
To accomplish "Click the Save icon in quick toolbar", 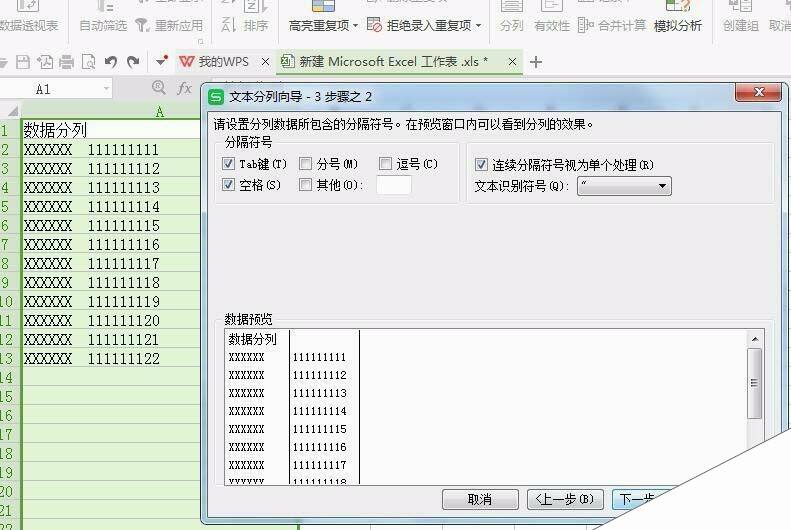I will click(23, 62).
